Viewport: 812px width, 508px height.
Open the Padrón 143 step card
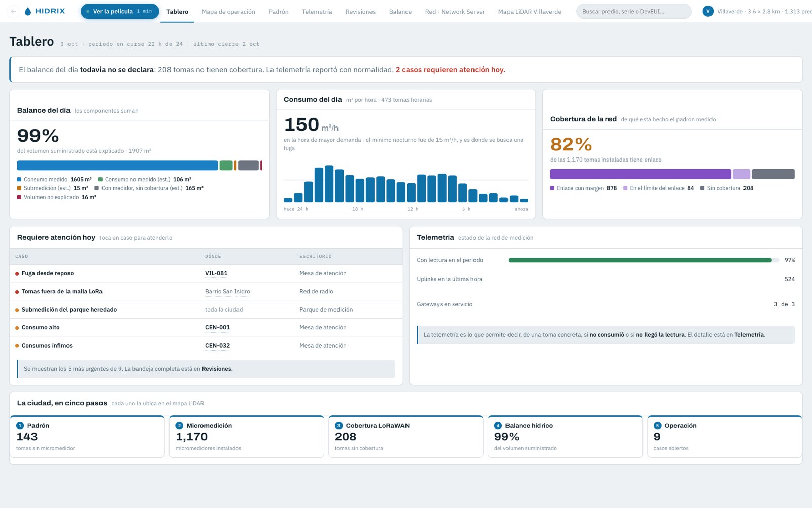point(87,436)
